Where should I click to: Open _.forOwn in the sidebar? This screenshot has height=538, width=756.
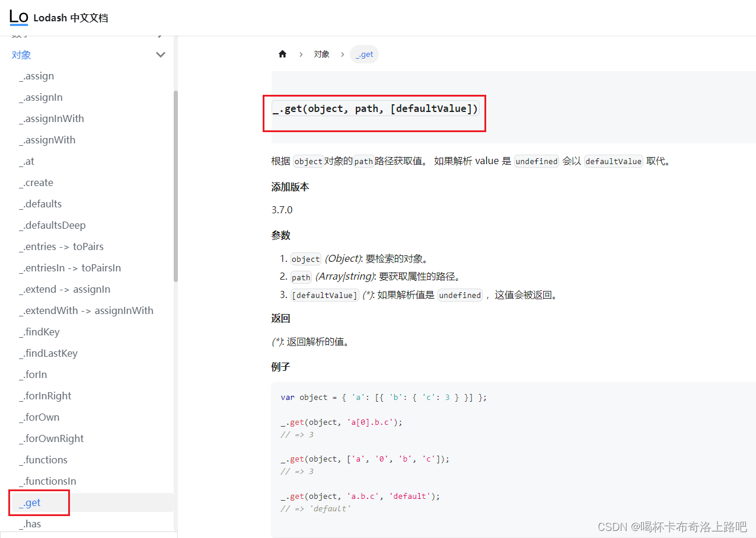[x=39, y=417]
